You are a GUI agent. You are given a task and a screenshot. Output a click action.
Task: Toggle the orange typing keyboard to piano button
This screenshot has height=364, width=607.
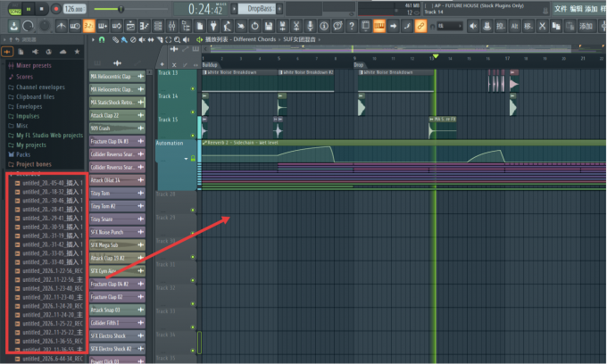[x=379, y=26]
